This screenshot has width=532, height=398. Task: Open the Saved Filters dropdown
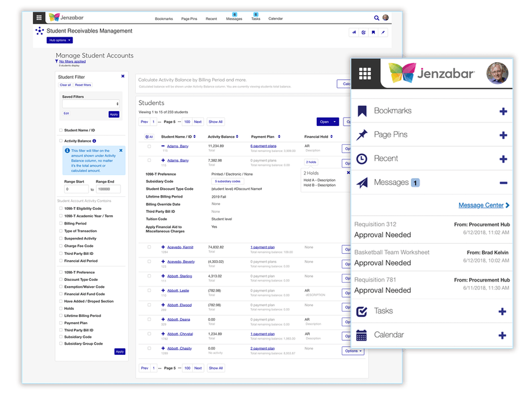click(x=91, y=104)
